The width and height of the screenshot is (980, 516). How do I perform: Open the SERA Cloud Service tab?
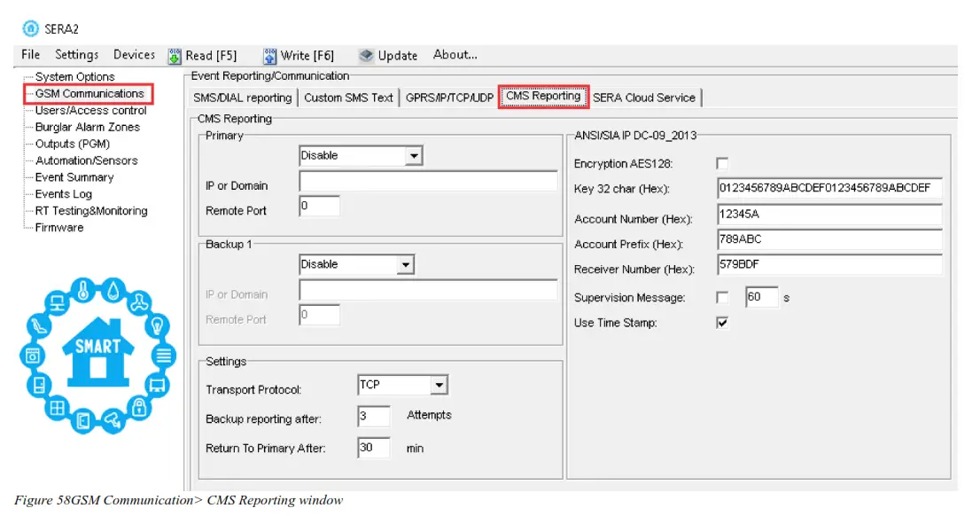(644, 98)
